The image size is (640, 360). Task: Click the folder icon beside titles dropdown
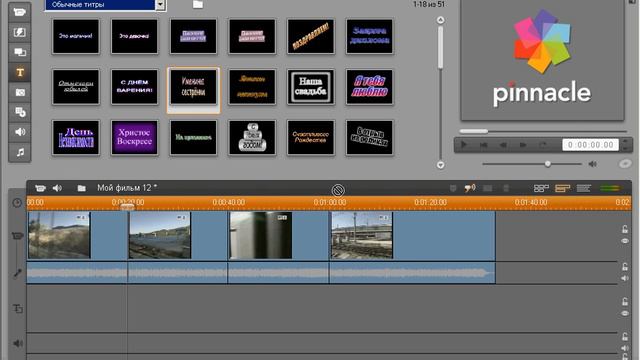click(x=198, y=4)
